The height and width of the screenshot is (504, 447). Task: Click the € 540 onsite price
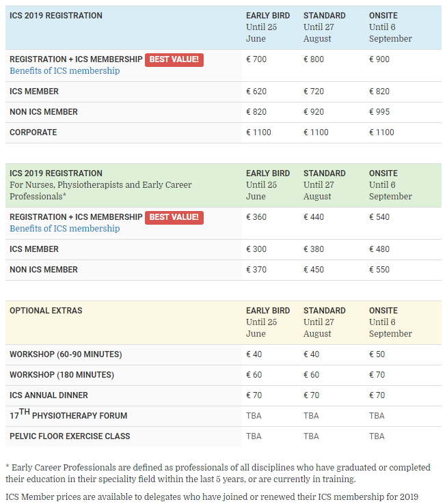click(379, 217)
